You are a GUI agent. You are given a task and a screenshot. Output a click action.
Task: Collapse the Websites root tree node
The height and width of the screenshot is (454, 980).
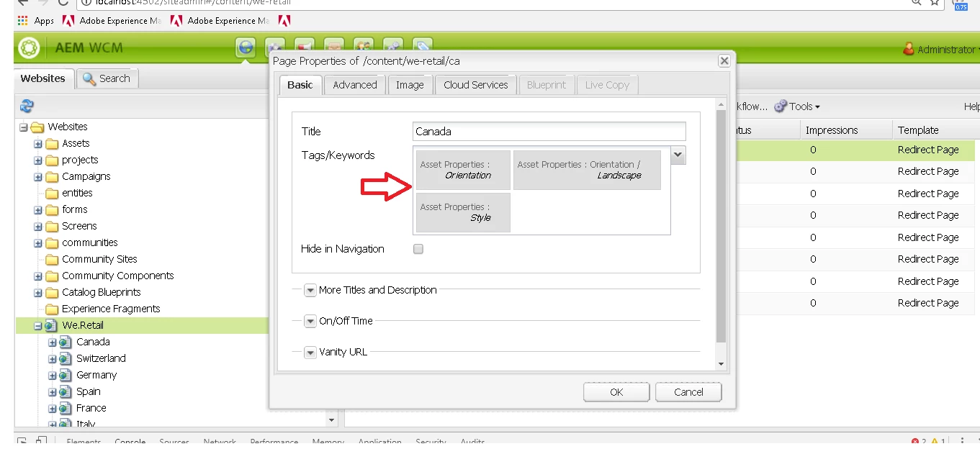pos(23,127)
